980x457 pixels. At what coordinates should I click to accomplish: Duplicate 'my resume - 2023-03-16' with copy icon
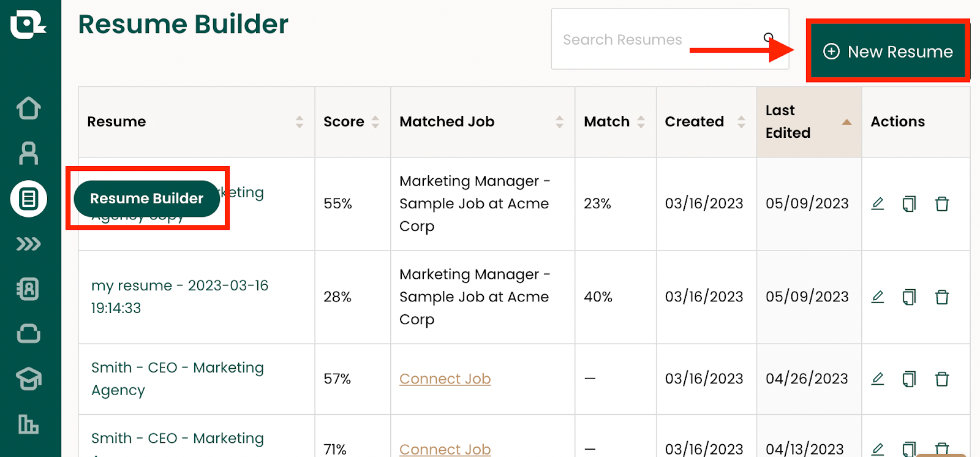click(x=910, y=297)
